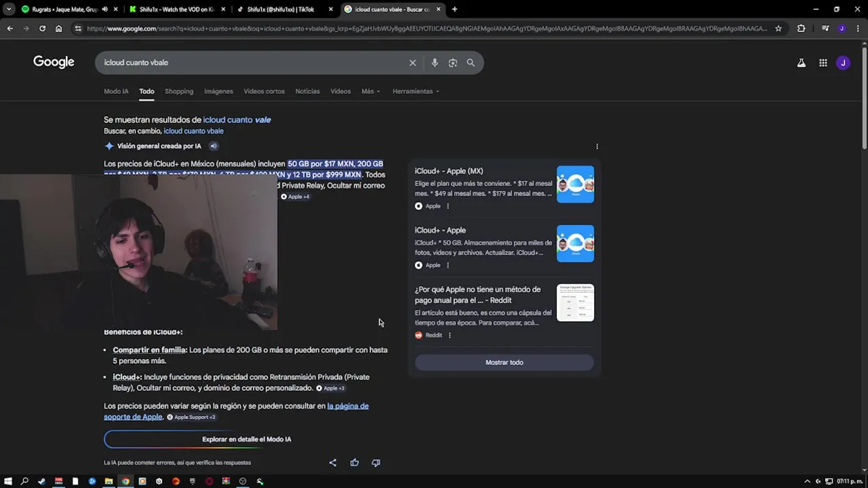This screenshot has width=868, height=488.
Task: Bookmark this page with the star
Action: [778, 28]
